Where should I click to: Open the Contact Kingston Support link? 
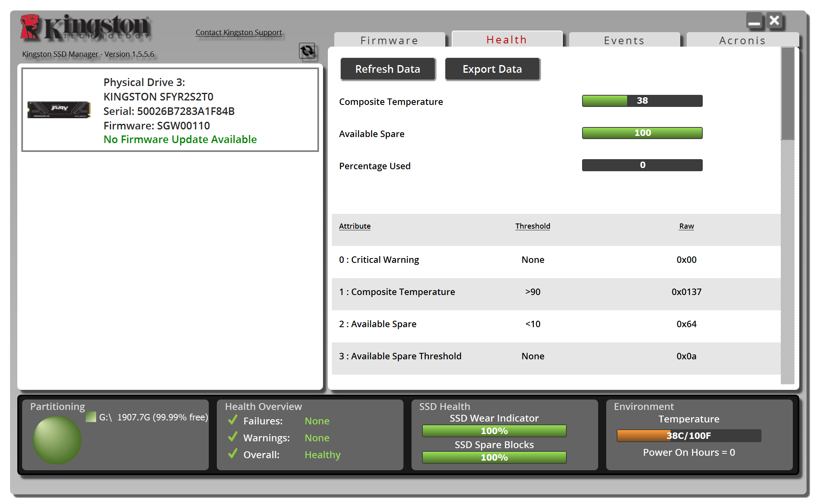[x=239, y=32]
